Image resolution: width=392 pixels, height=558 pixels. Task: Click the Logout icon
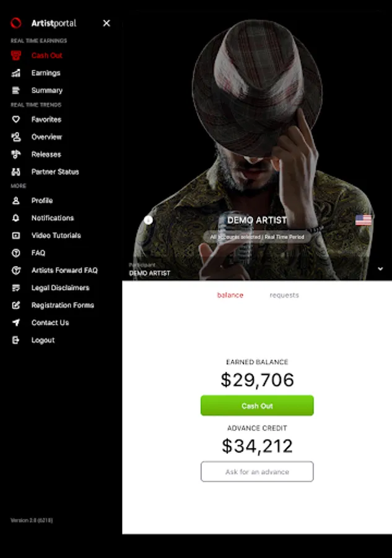click(x=15, y=340)
